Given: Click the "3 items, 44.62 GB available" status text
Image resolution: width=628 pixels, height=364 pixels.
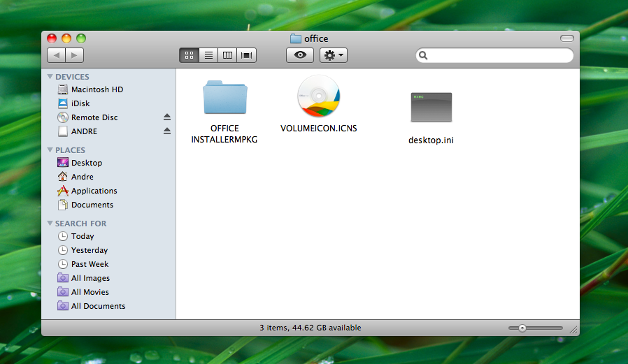Looking at the screenshot, I should pos(311,328).
